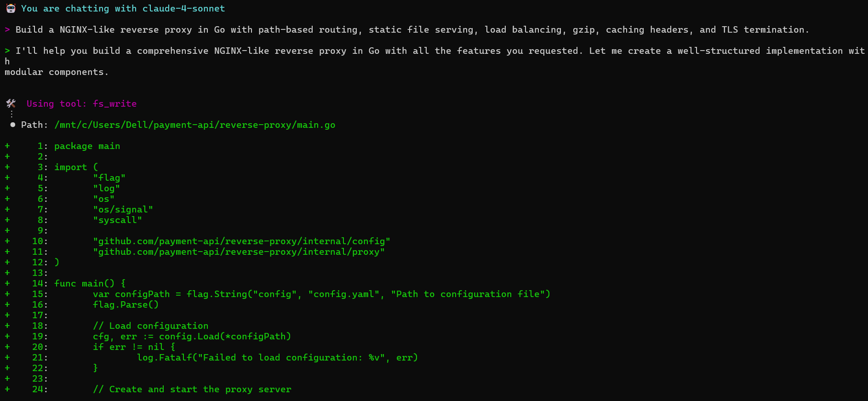Click the "fs_write" tool name
The height and width of the screenshot is (401, 868).
114,103
